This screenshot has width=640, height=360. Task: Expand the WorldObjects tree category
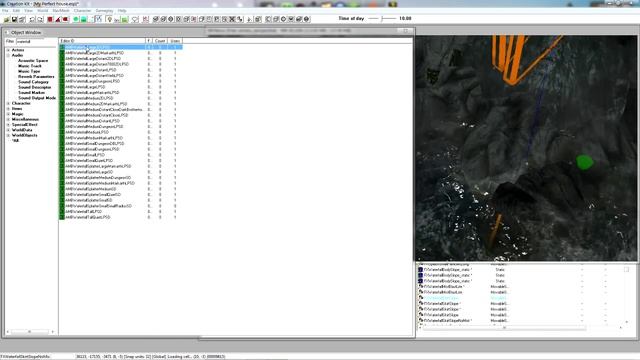[x=8, y=135]
